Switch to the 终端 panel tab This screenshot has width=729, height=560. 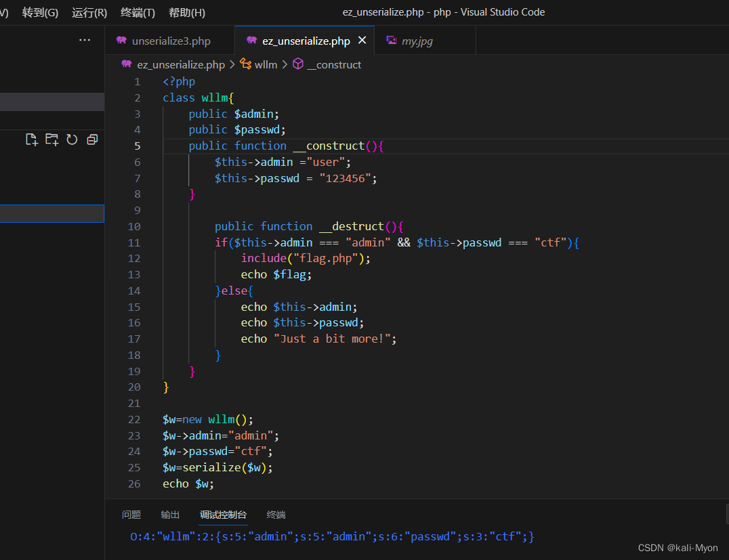[x=276, y=515]
